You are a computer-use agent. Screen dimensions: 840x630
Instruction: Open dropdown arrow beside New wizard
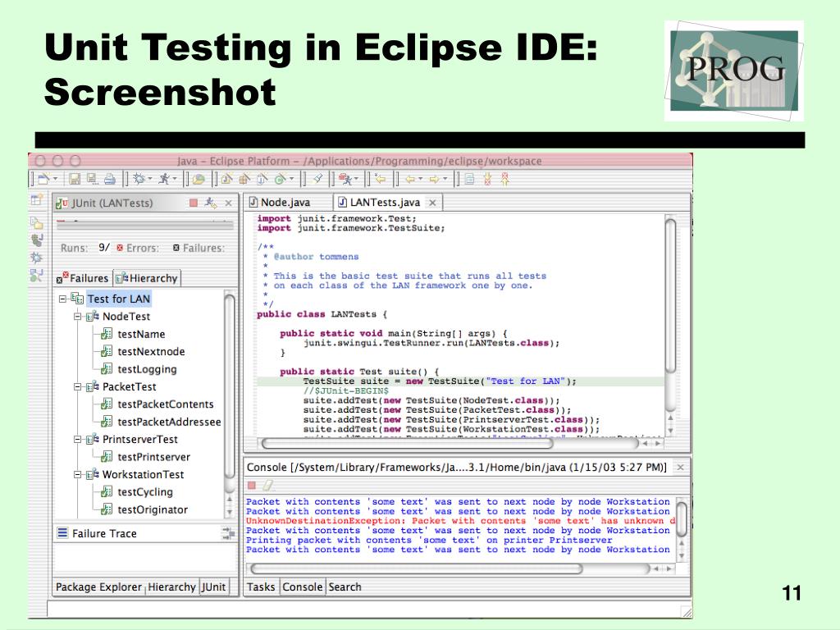click(x=55, y=179)
